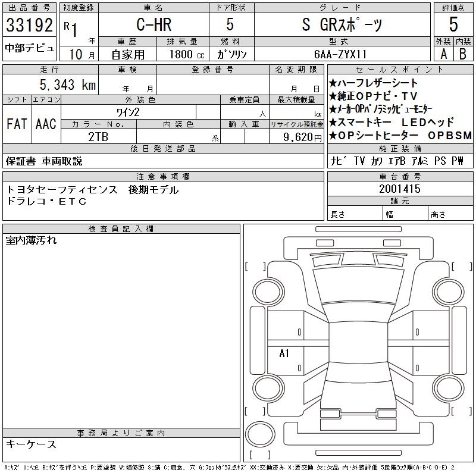Click the genuine equipment line ナビ TV カワ

[x=397, y=161]
